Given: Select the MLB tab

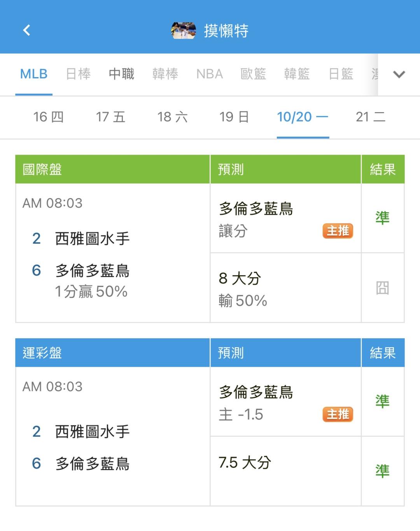Looking at the screenshot, I should [x=34, y=74].
